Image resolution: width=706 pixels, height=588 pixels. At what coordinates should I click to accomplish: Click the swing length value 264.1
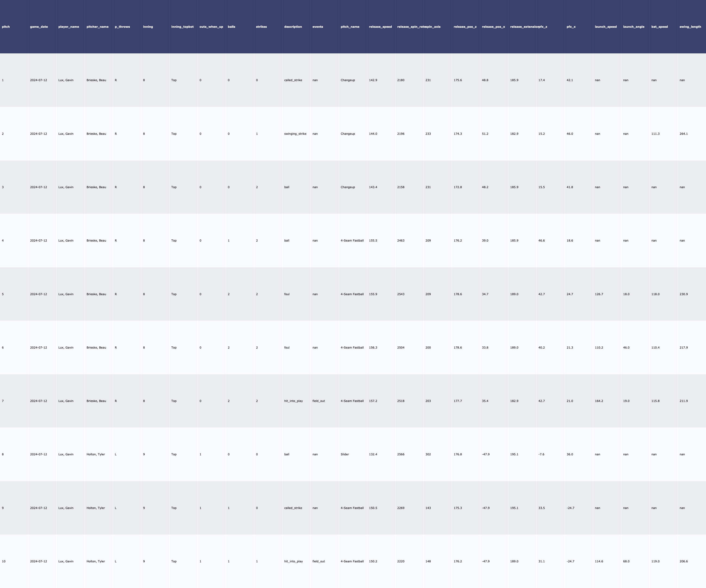click(683, 134)
